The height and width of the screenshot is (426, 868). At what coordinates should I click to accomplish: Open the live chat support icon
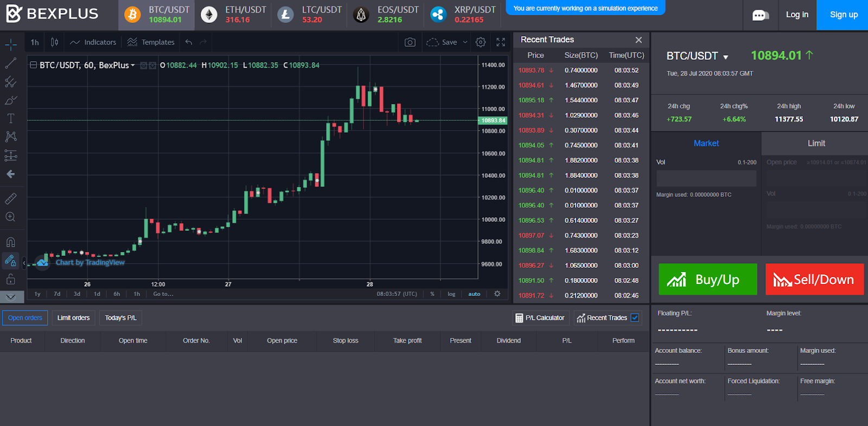coord(761,15)
